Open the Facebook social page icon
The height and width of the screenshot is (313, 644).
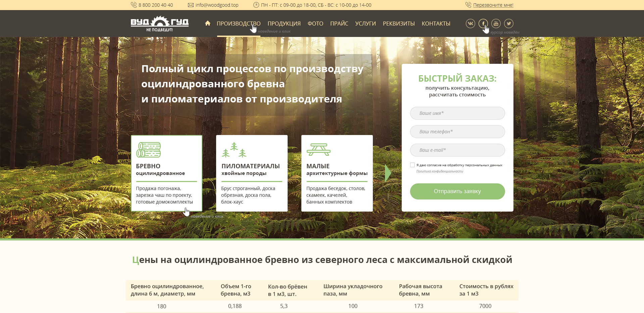483,24
